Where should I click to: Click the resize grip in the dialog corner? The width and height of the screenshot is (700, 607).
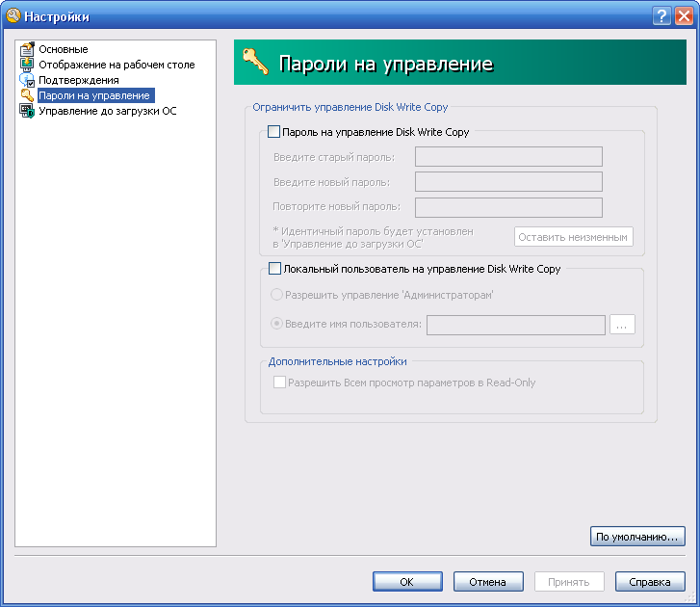(x=689, y=597)
